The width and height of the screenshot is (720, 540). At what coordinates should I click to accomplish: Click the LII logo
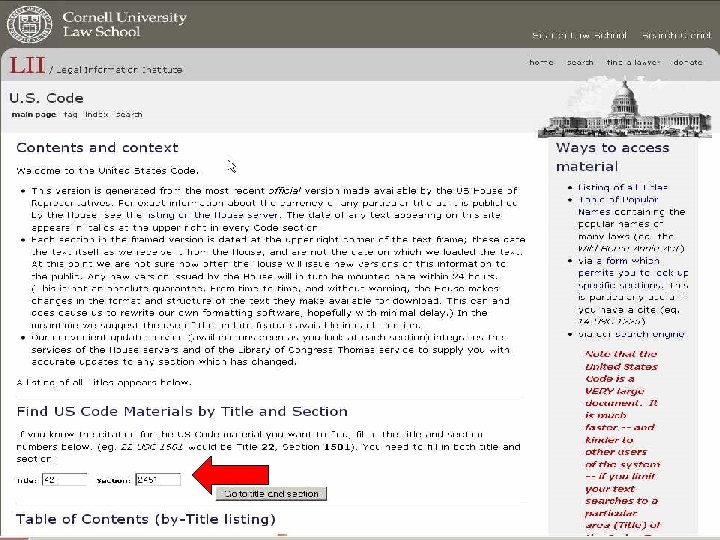27,65
